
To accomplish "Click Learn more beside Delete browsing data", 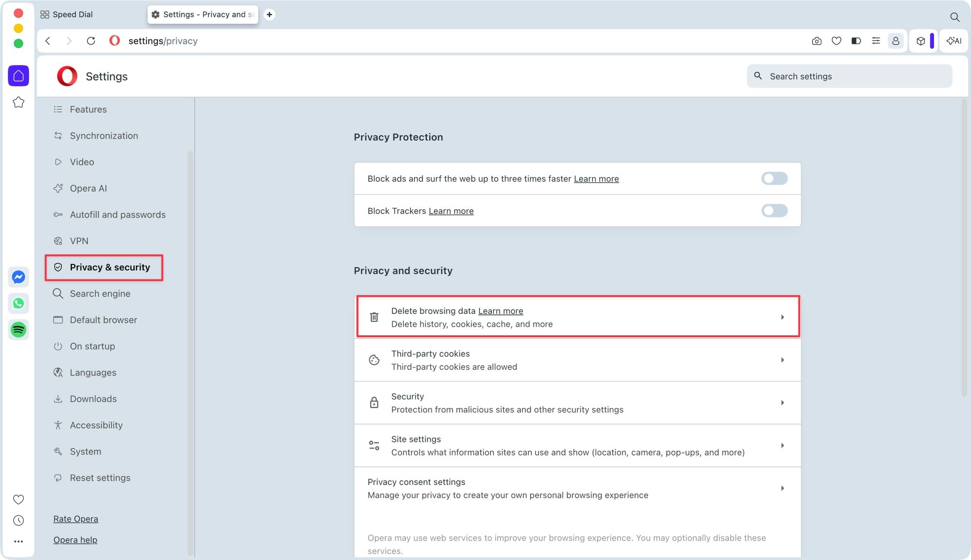I will pyautogui.click(x=501, y=311).
